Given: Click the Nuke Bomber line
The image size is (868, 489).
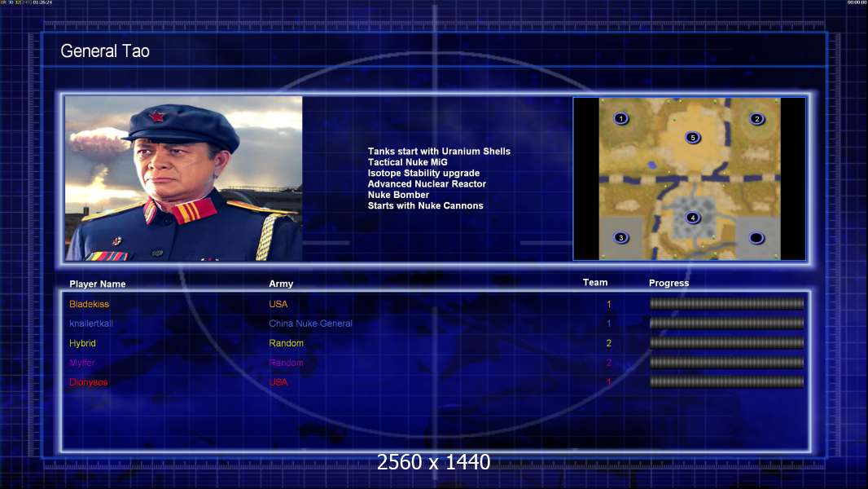Looking at the screenshot, I should click(398, 195).
